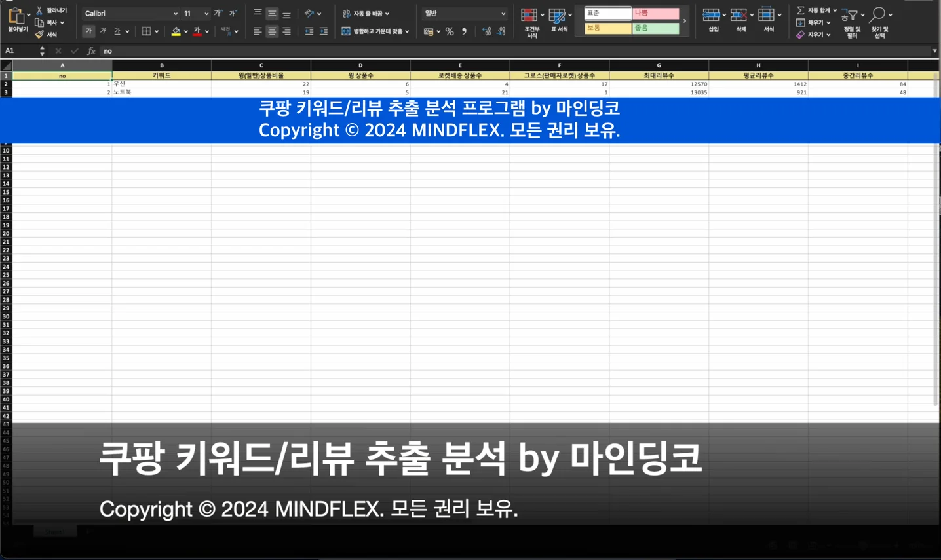The image size is (941, 560).
Task: Open fill color dropdown arrow
Action: pyautogui.click(x=186, y=31)
